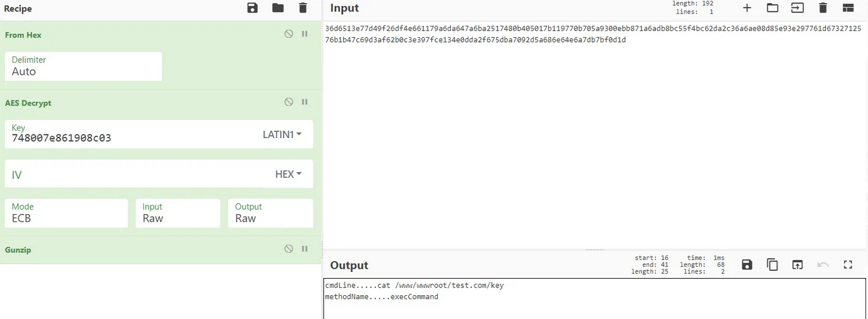Maximise the output pane
Image resolution: width=868 pixels, height=319 pixels.
(848, 265)
